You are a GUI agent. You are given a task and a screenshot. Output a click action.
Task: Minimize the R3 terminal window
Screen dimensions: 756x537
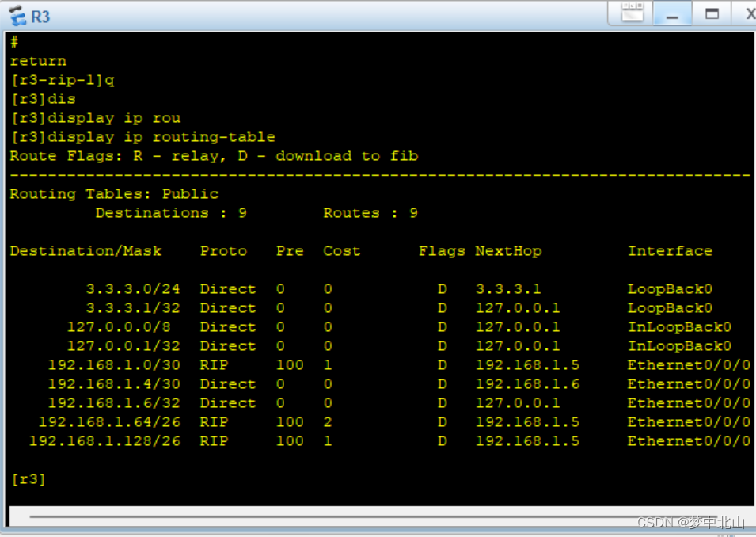click(x=672, y=13)
